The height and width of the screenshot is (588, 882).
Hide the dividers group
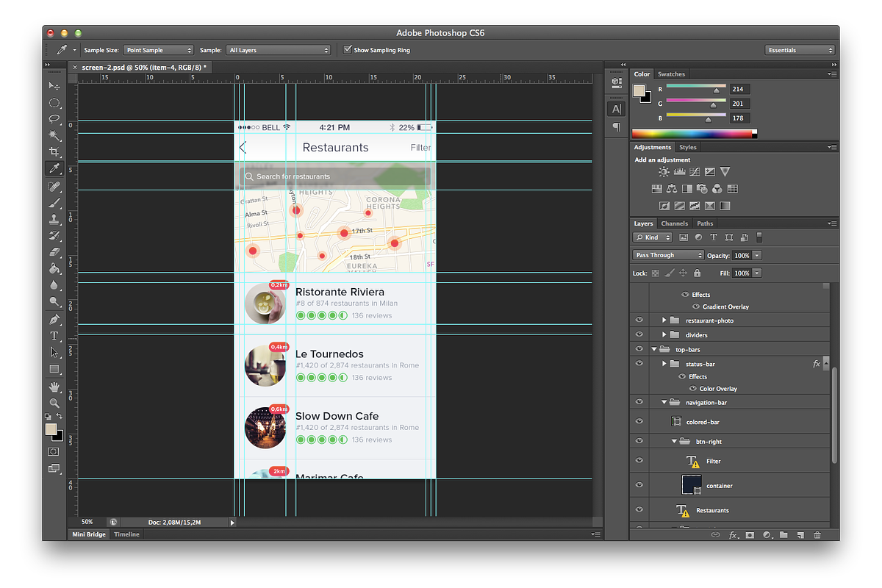click(x=639, y=334)
